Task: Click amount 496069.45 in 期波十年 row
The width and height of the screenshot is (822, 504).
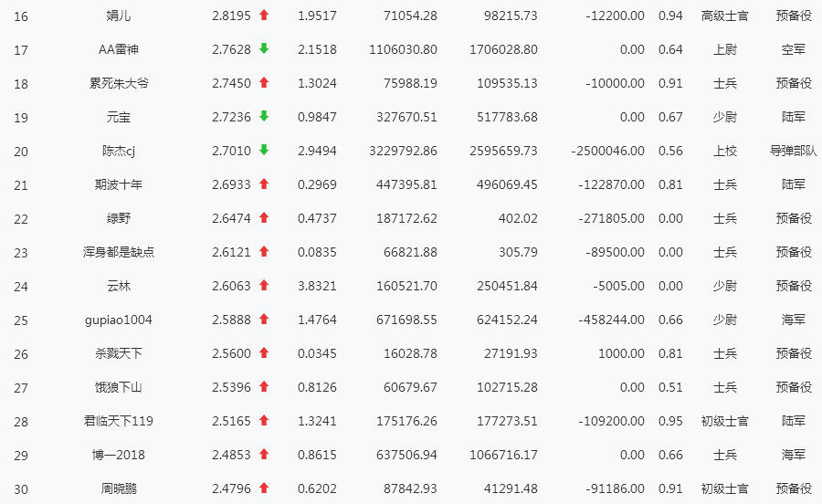Action: [507, 185]
